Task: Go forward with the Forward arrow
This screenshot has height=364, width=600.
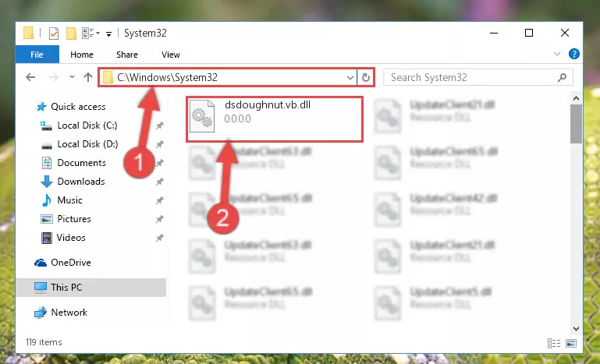Action: 54,77
